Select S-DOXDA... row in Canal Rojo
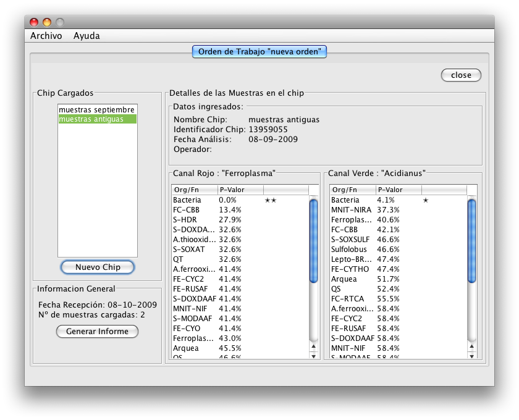This screenshot has width=519, height=420. pos(240,230)
